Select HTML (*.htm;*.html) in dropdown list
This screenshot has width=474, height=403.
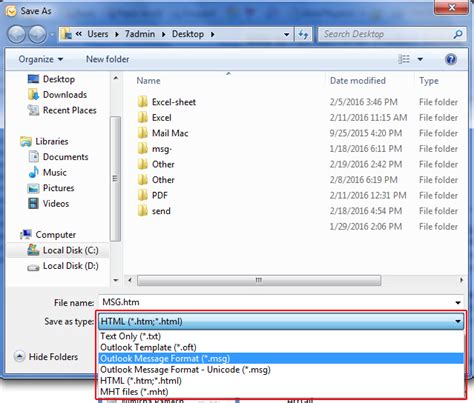281,381
